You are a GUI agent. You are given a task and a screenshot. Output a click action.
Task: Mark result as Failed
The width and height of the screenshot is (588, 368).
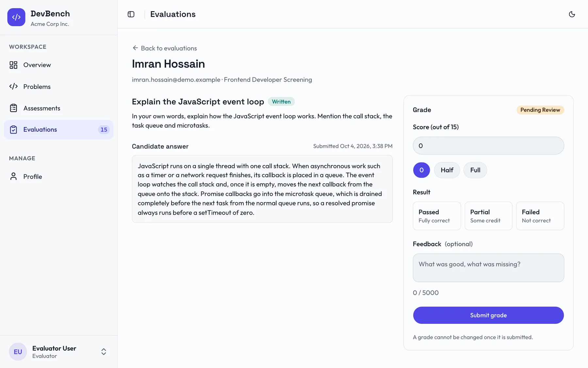click(540, 216)
